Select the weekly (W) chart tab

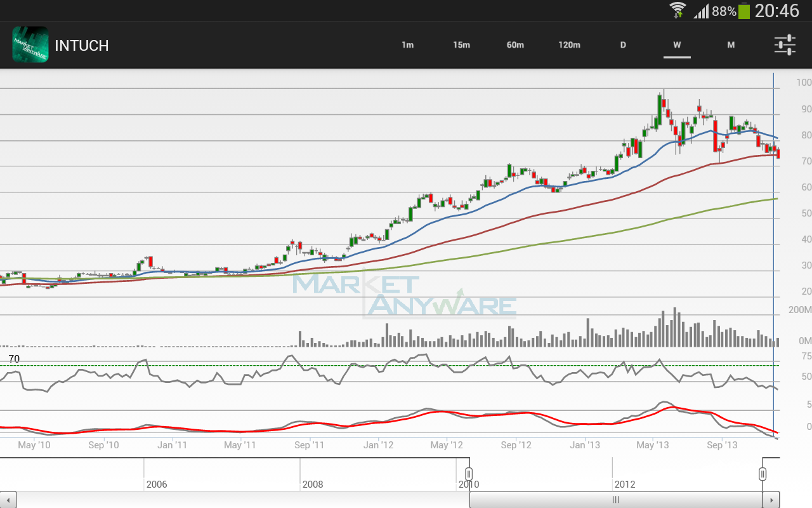pyautogui.click(x=677, y=45)
